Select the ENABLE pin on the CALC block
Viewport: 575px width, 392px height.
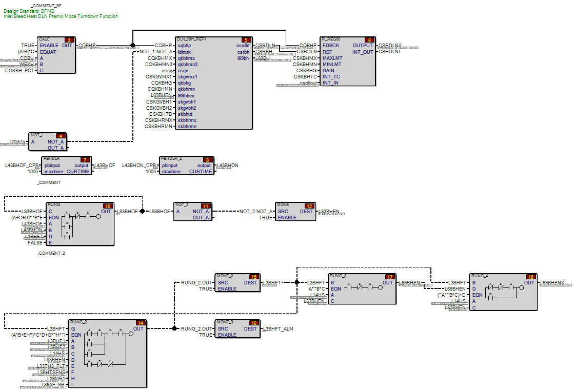(49, 46)
